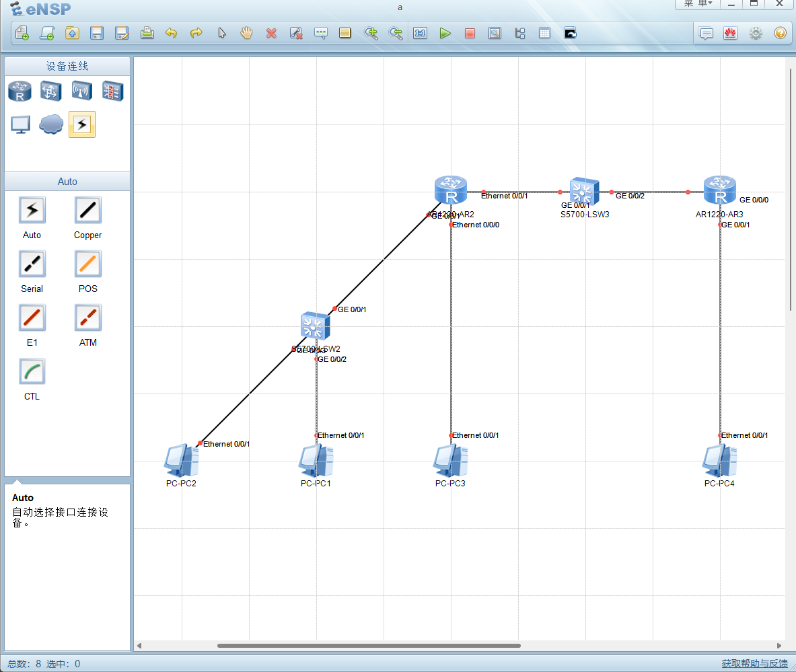Click the New Sample Topology icon
This screenshot has height=672, width=796.
click(x=47, y=34)
